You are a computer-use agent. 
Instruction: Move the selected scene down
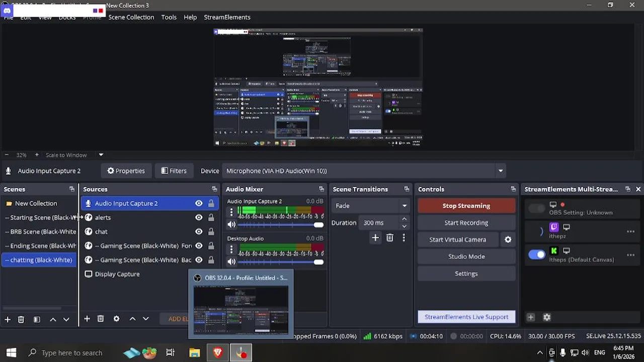(66, 319)
